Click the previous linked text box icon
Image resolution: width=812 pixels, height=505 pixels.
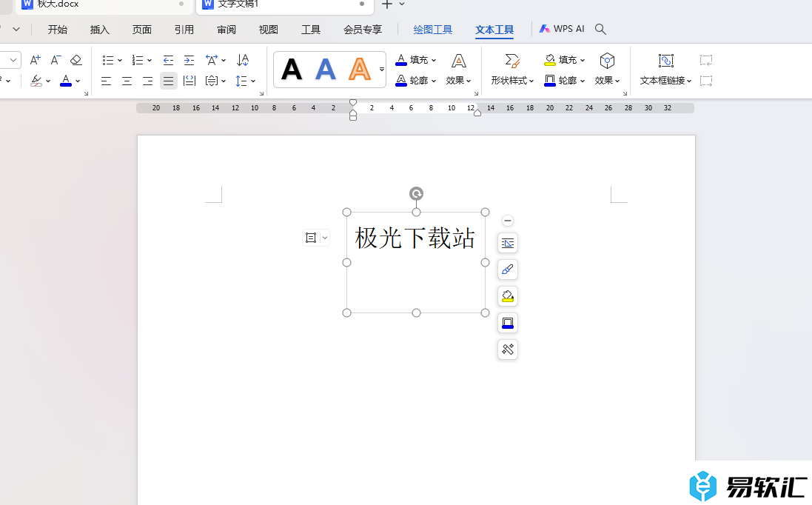point(706,60)
